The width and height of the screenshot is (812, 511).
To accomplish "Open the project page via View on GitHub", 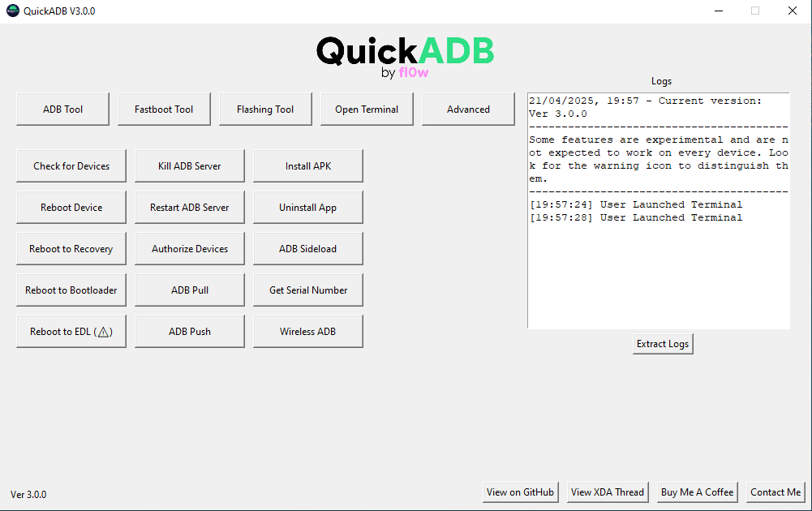I will (x=520, y=492).
